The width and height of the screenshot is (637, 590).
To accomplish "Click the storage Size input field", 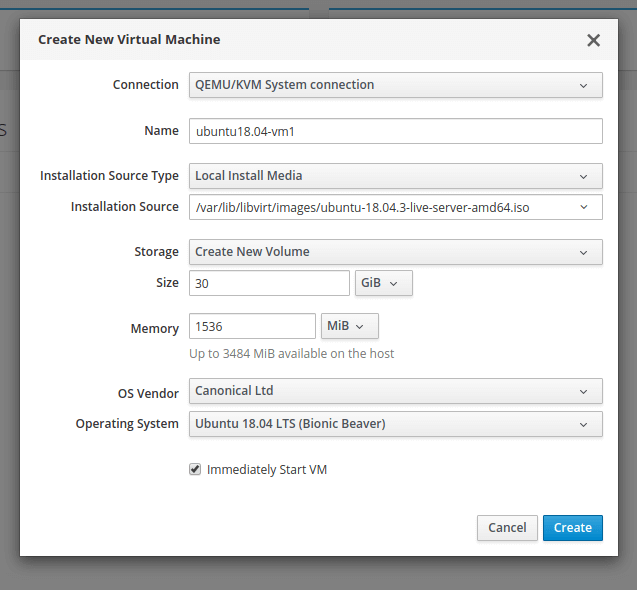I will pos(269,283).
